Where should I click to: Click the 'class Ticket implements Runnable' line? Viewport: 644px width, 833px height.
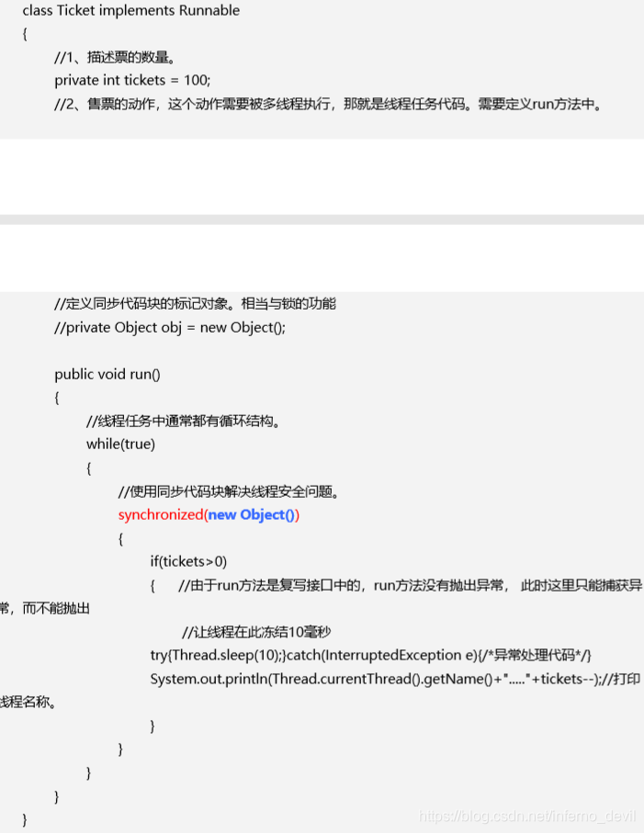130,11
